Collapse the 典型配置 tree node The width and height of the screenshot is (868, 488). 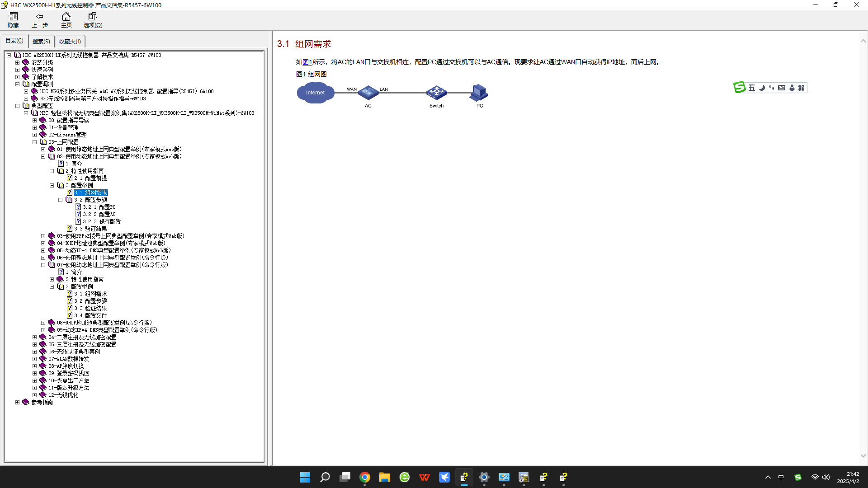18,106
